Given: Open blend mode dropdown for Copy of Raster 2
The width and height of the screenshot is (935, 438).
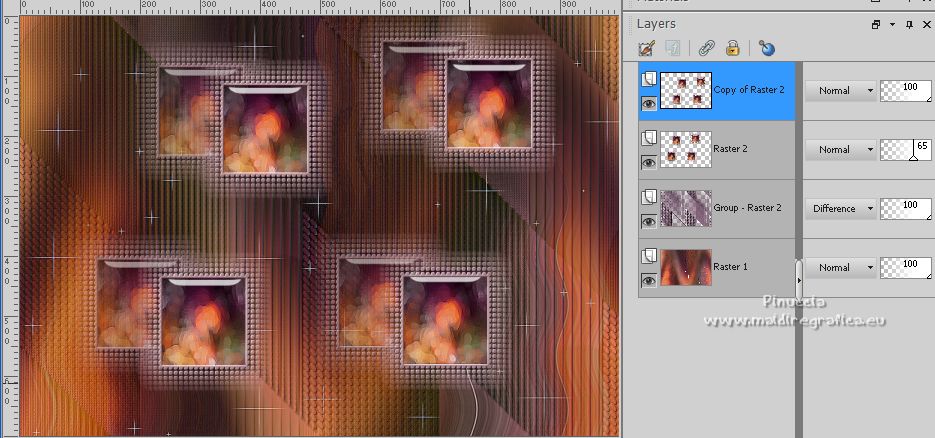Looking at the screenshot, I should [x=841, y=91].
